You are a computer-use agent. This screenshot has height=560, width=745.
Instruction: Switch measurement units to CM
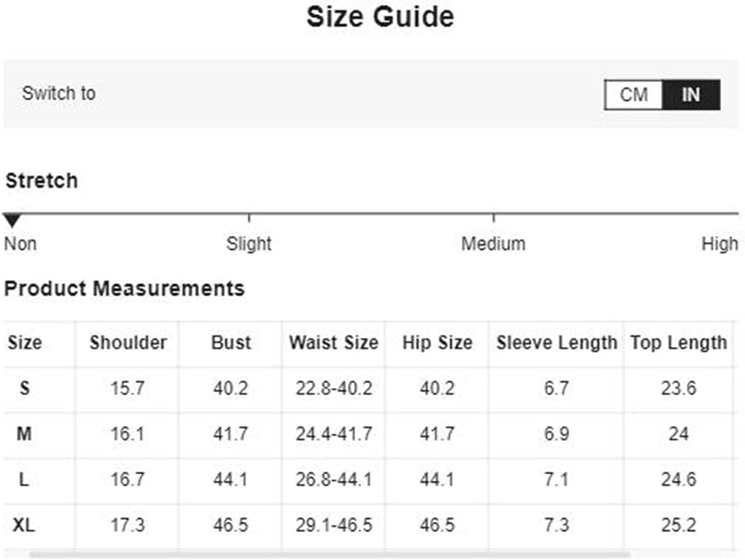coord(633,95)
